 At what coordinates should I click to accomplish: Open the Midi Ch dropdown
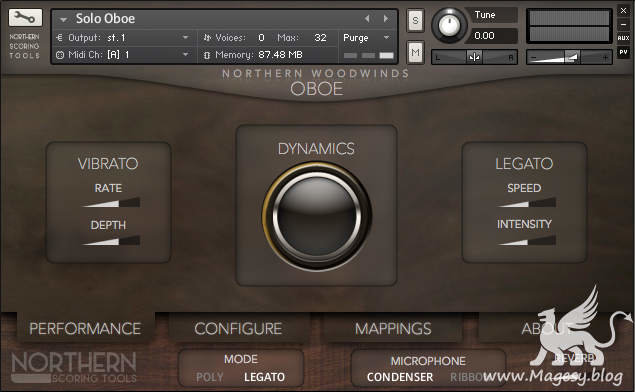pos(185,54)
